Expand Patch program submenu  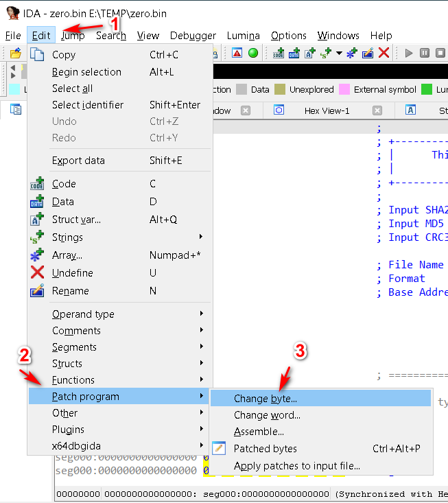120,397
